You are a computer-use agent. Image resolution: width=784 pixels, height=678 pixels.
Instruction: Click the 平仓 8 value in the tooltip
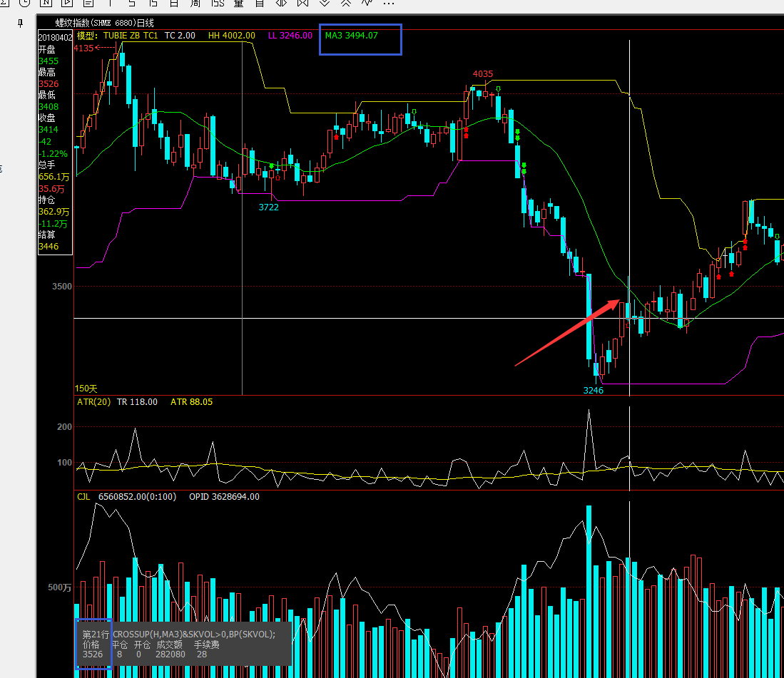(x=120, y=654)
